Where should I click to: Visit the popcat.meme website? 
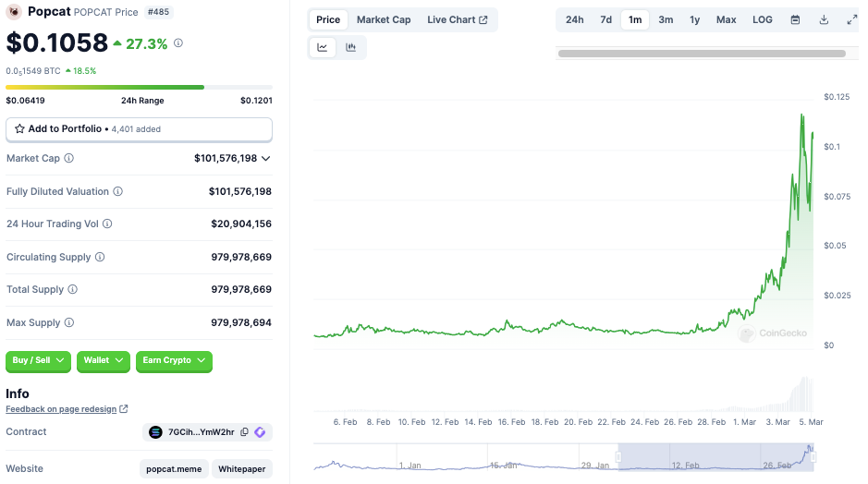pyautogui.click(x=174, y=469)
